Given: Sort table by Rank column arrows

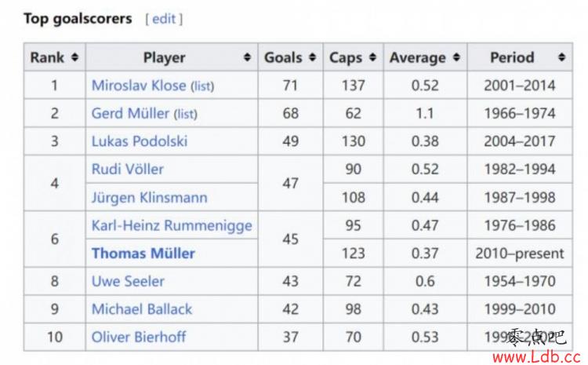Looking at the screenshot, I should (x=74, y=57).
